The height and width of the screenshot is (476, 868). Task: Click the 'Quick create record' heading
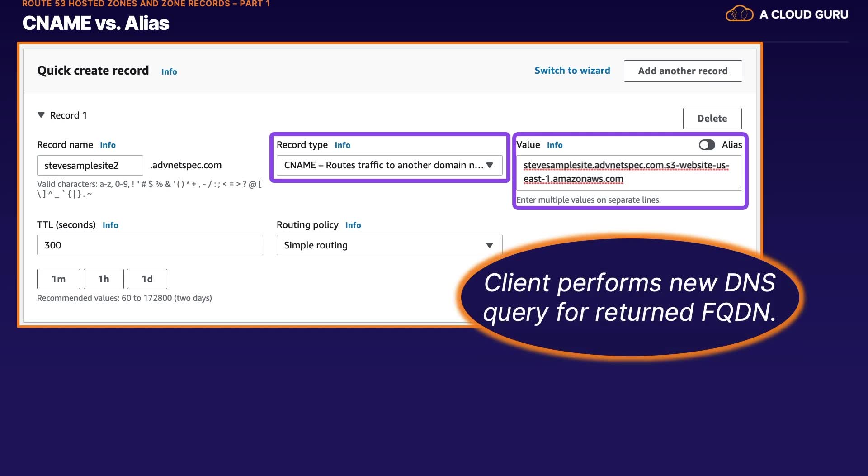[x=93, y=71]
